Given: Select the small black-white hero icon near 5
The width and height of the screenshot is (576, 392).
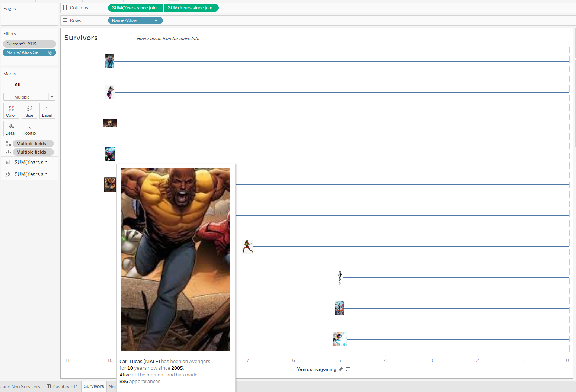Looking at the screenshot, I should tap(340, 277).
